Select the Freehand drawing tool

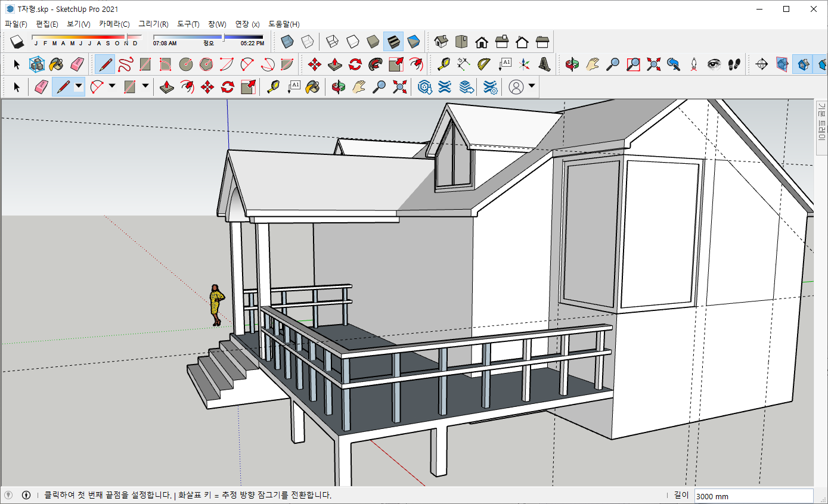(x=125, y=64)
